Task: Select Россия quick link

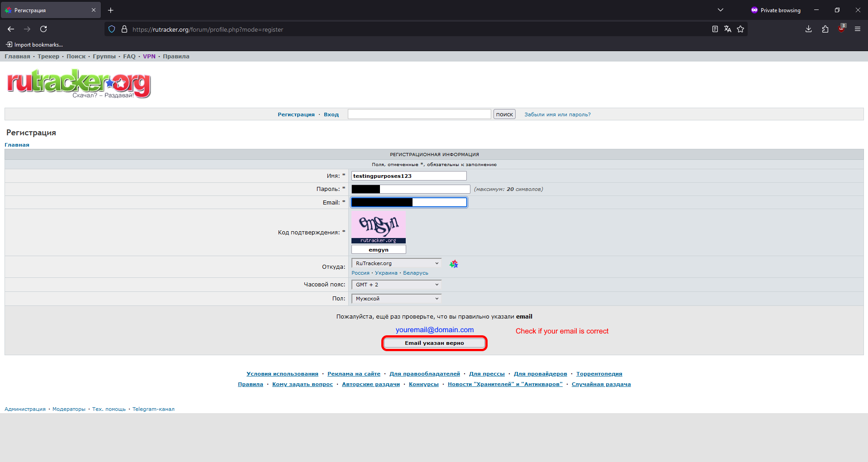Action: pyautogui.click(x=360, y=273)
